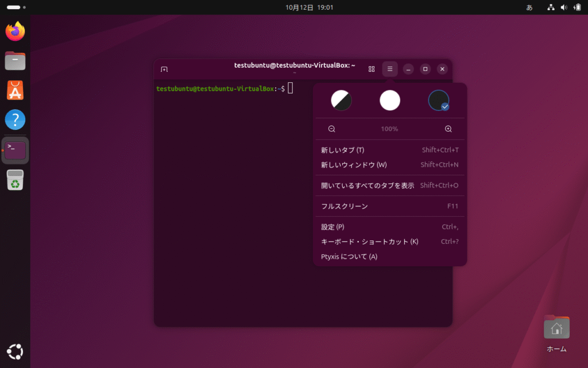Open the Help icon in dock

16,120
